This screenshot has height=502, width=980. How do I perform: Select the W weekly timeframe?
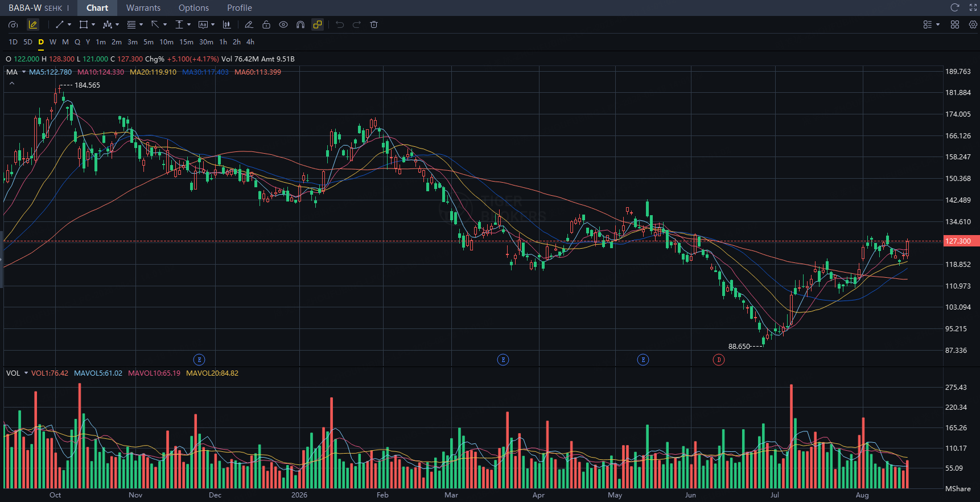click(53, 42)
